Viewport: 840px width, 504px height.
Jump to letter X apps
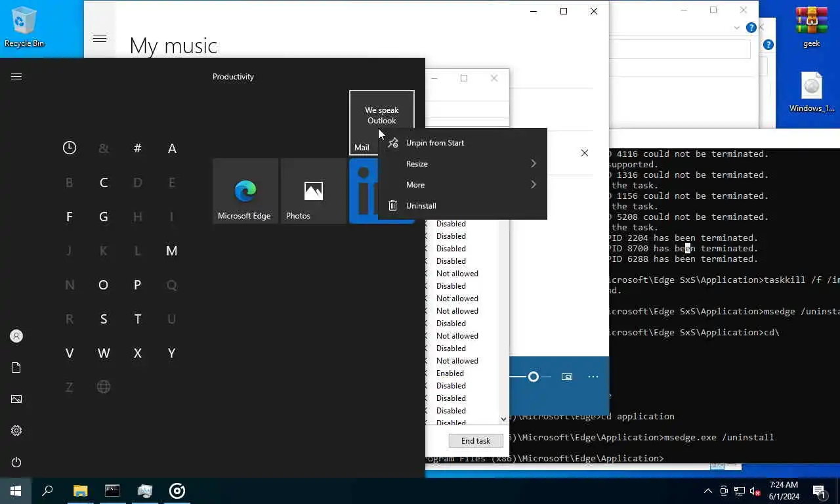coord(138,353)
